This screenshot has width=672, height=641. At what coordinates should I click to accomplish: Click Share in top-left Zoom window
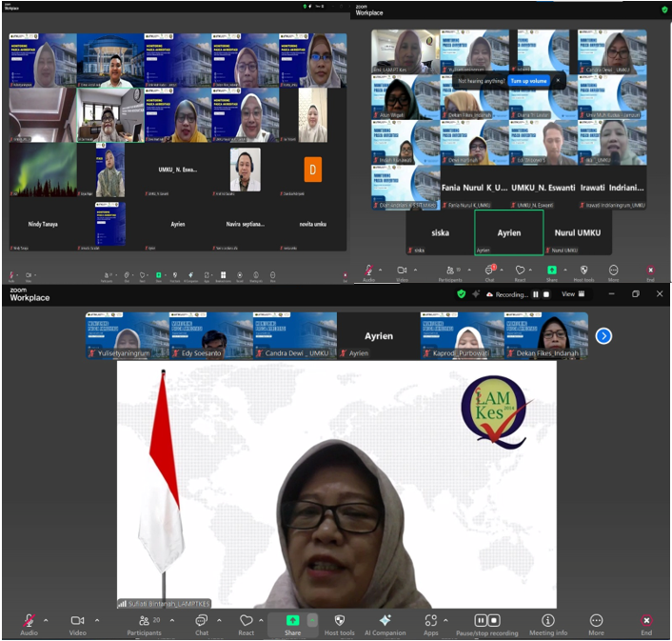click(x=159, y=276)
